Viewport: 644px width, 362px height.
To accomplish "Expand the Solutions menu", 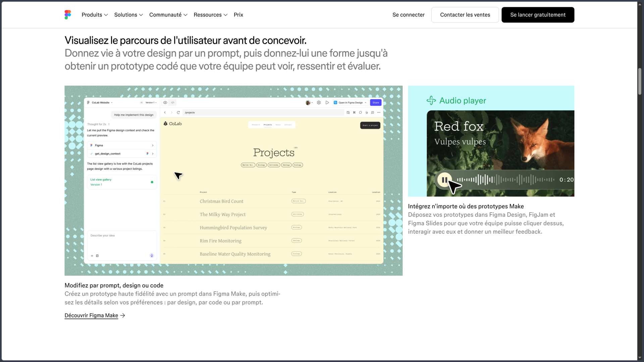I will (x=128, y=15).
